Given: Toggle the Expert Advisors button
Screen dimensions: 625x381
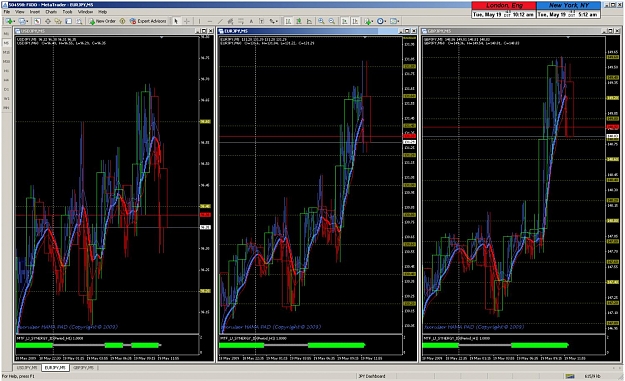Looking at the screenshot, I should [x=148, y=21].
